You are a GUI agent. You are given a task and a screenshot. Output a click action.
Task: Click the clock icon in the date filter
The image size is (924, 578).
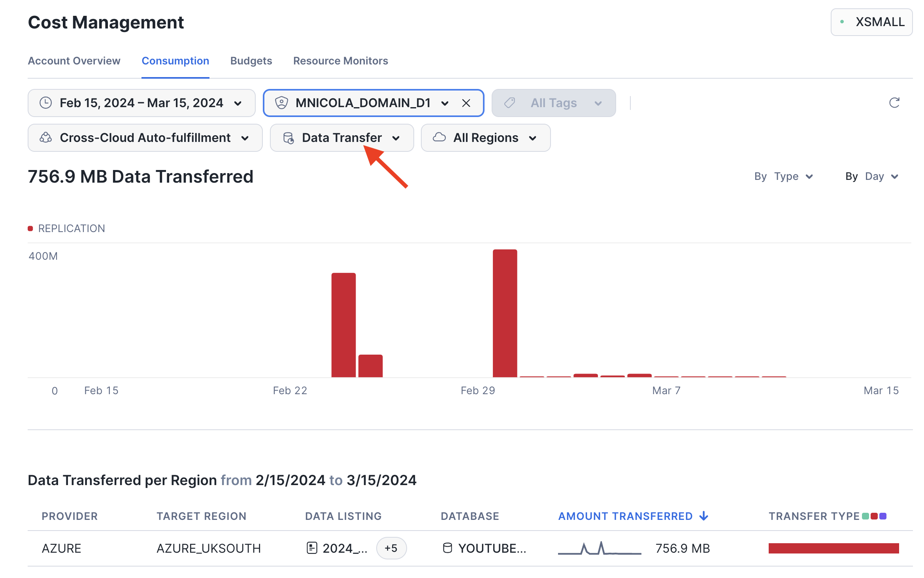46,103
